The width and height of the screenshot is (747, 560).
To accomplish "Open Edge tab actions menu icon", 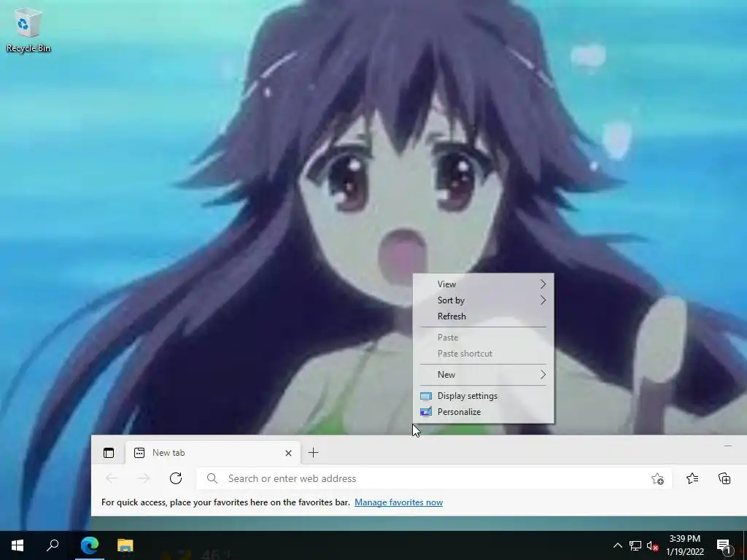I will pyautogui.click(x=109, y=453).
